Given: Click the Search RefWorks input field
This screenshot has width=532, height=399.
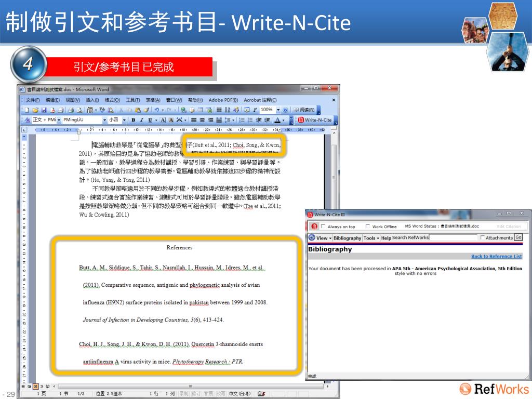Looking at the screenshot, I should [x=453, y=238].
